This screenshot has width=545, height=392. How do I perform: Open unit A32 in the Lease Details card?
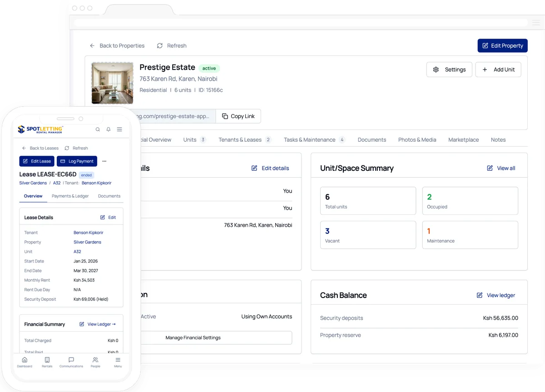pos(77,252)
